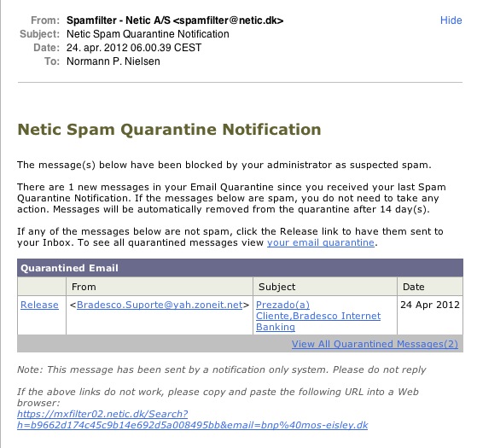Image resolution: width=477 pixels, height=448 pixels.
Task: Release the quarantined Bradesco message
Action: coord(39,305)
